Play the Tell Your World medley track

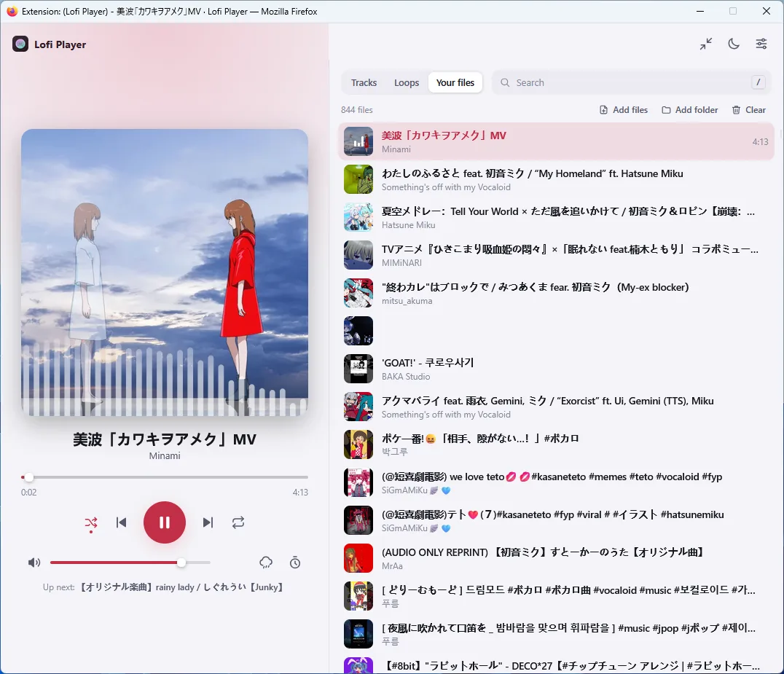[x=556, y=217]
